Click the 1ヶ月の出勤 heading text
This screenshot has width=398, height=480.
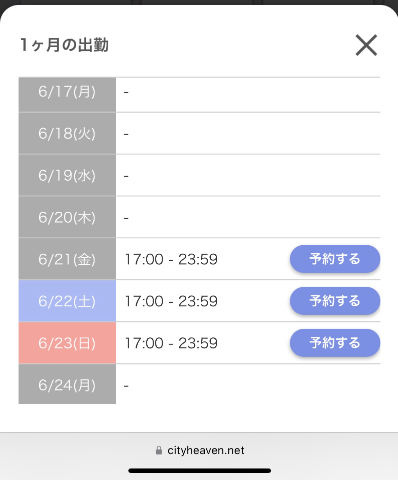coord(64,45)
